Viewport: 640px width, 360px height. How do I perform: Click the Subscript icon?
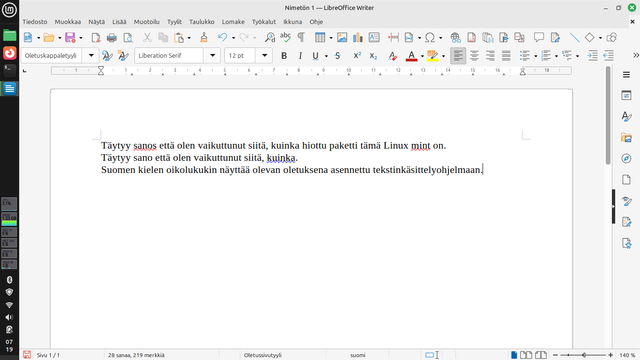tap(373, 56)
